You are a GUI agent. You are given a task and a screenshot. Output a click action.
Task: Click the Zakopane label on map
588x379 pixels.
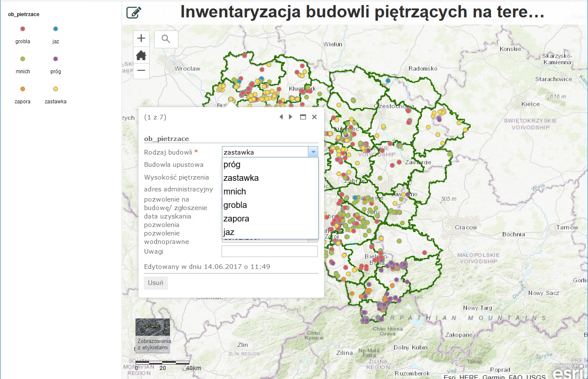(x=459, y=335)
